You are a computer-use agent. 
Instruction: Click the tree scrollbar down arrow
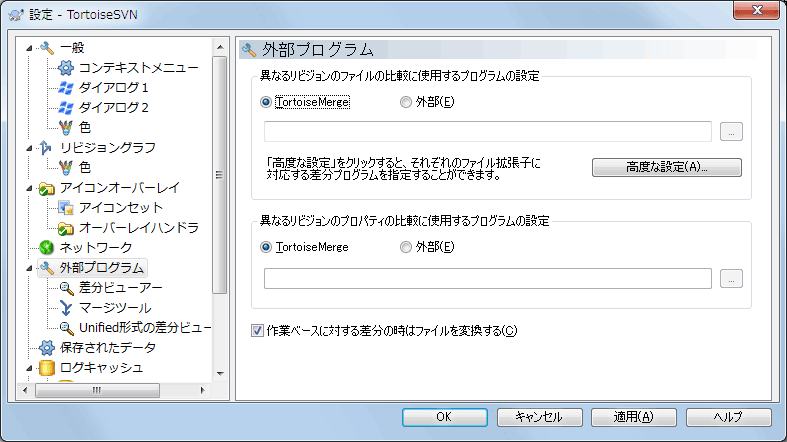(220, 373)
